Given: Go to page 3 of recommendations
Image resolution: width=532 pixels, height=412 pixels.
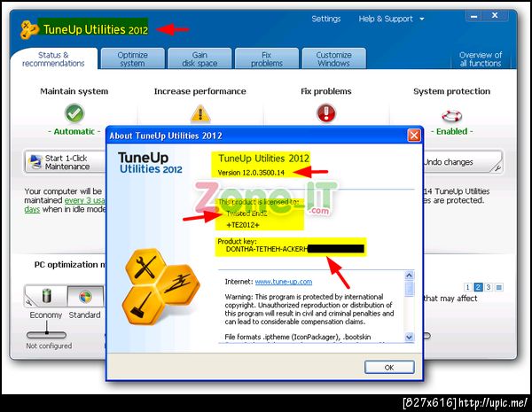Looking at the screenshot, I should 489,287.
